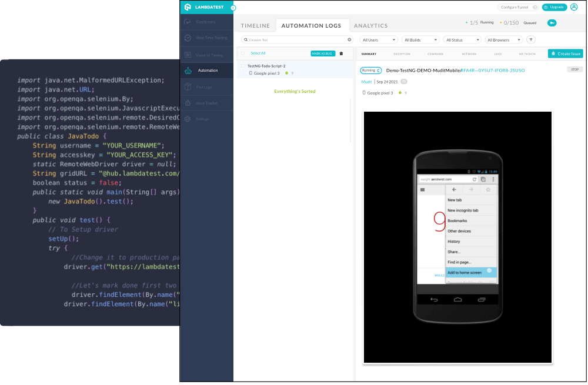Click the Mudit user link
588x385 pixels.
(366, 82)
